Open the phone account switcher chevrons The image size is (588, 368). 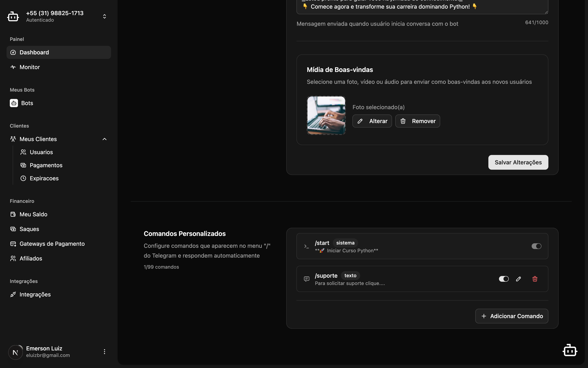pos(105,16)
